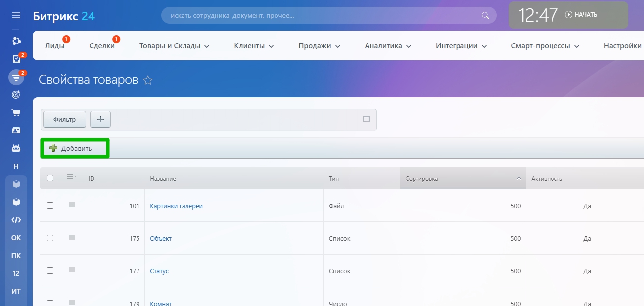Click the robot icon in sidebar
Image resolution: width=644 pixels, height=306 pixels.
[16, 148]
